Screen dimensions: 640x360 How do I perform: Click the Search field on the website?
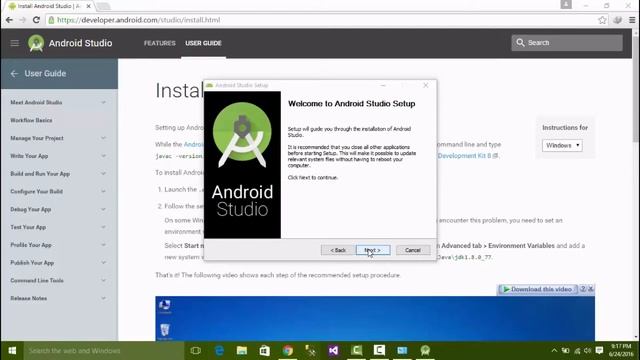[567, 42]
